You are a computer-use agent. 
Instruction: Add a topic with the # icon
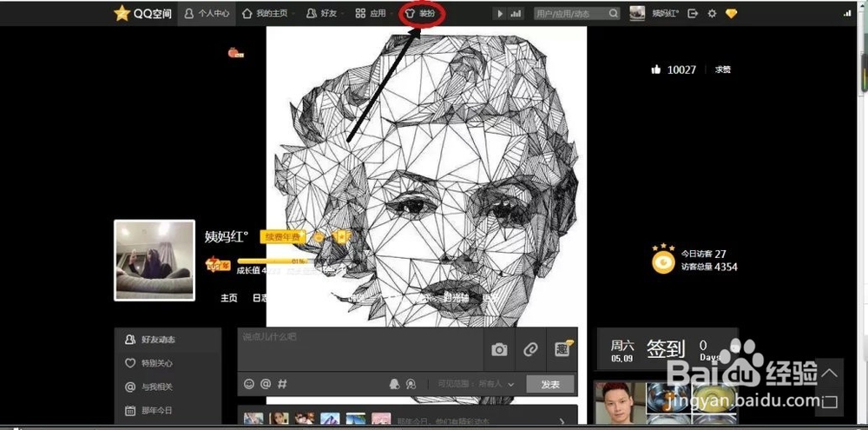[x=282, y=383]
